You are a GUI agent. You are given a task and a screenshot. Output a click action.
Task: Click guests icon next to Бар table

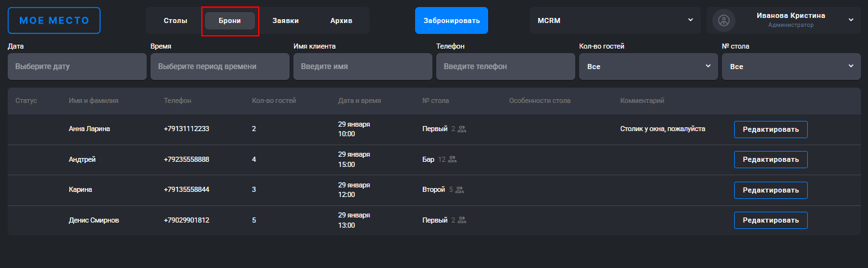tap(452, 159)
